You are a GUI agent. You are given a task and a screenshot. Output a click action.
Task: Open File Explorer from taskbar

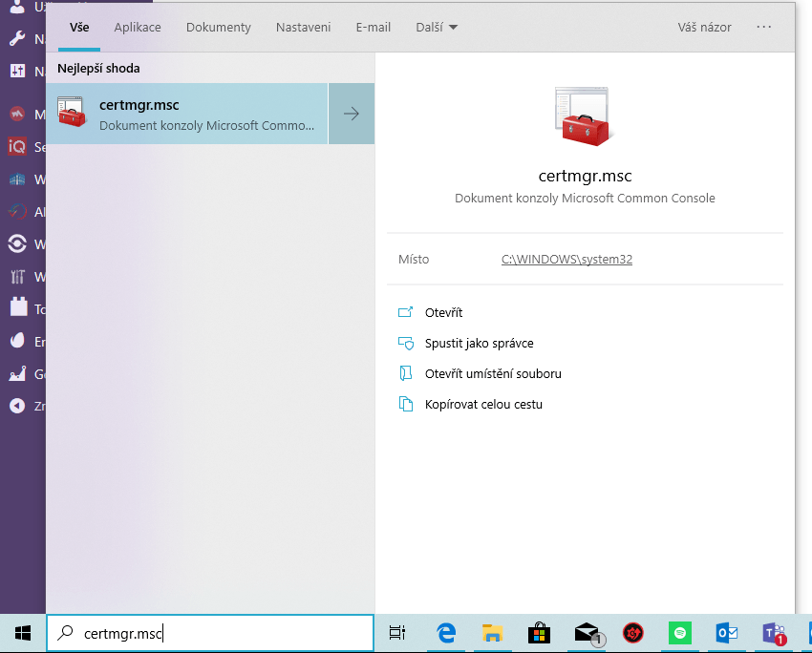point(493,633)
